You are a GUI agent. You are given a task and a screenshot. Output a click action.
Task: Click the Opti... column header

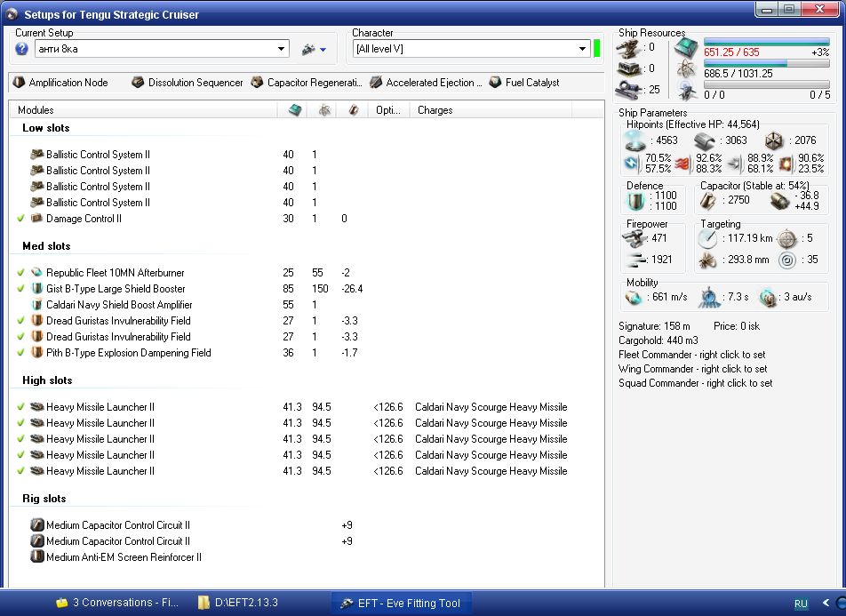pyautogui.click(x=388, y=110)
